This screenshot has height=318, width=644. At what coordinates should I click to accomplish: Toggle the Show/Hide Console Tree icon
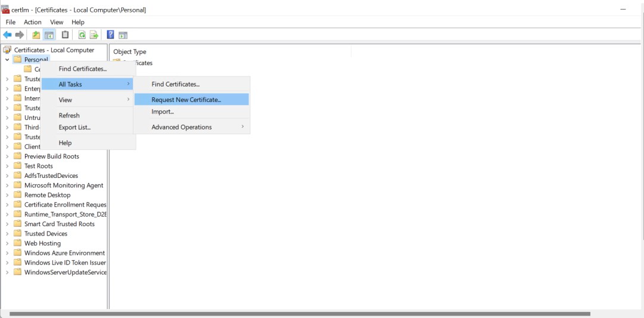pyautogui.click(x=49, y=35)
